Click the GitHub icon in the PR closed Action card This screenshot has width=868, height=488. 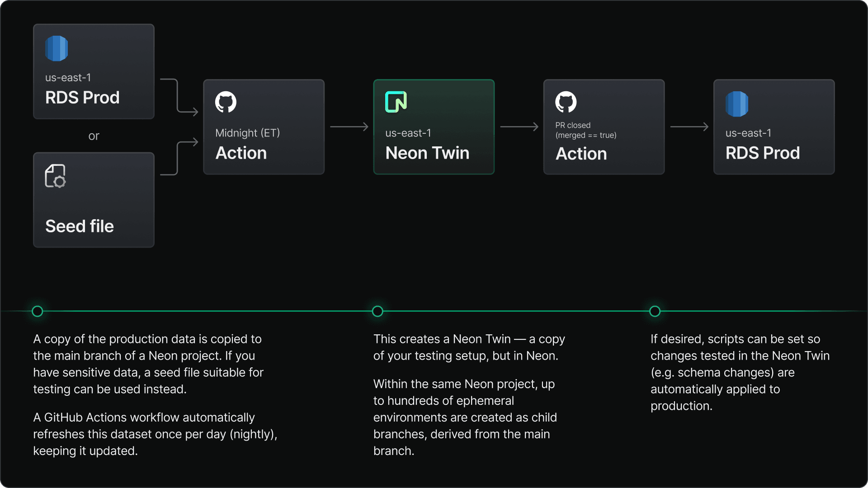(566, 102)
